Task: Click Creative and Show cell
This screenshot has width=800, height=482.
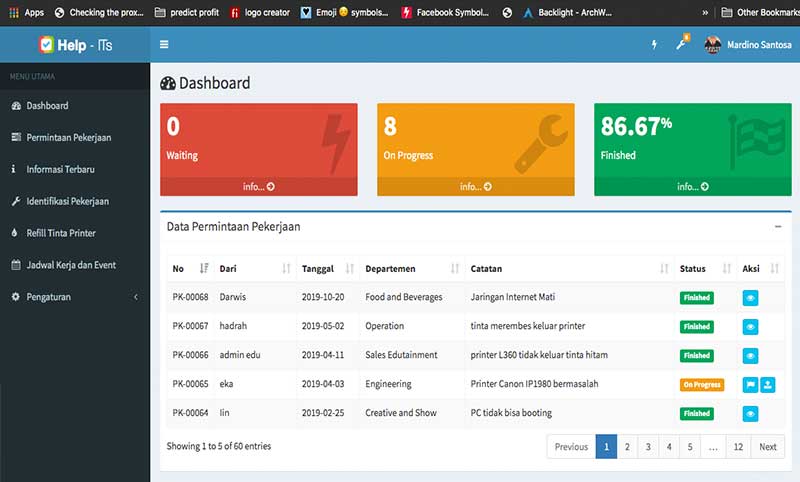Action: click(x=401, y=413)
